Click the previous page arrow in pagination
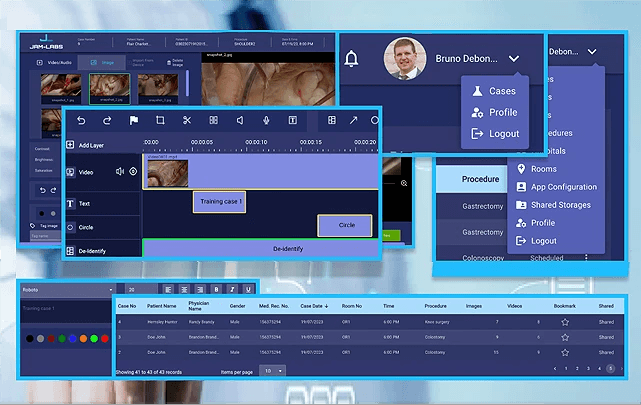The width and height of the screenshot is (641, 405). tap(555, 368)
